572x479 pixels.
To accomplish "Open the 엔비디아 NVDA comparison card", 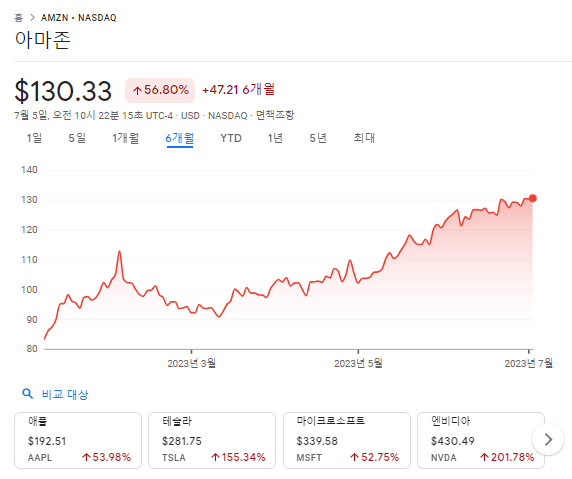I will coord(481,440).
